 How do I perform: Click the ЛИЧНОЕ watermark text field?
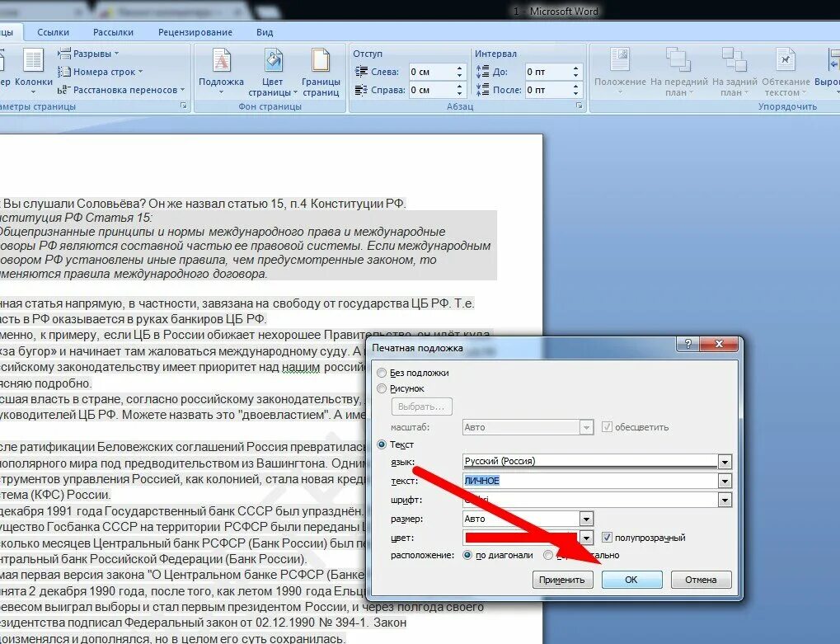coord(590,481)
